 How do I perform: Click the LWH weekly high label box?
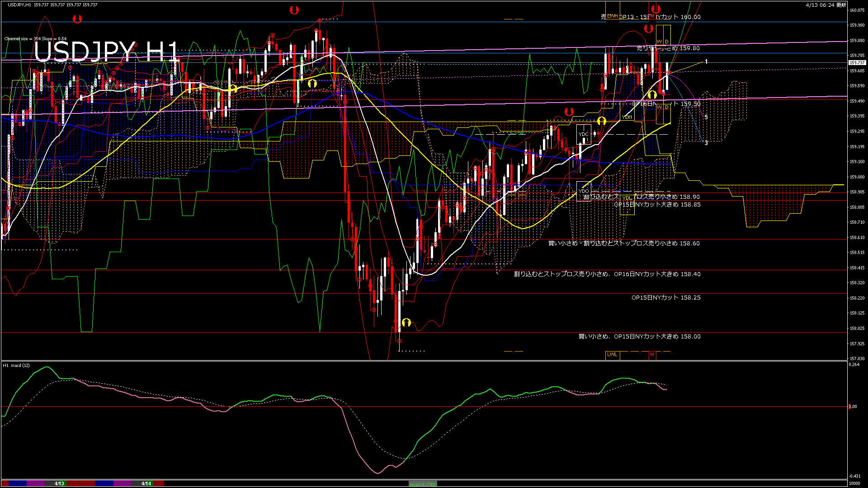pos(612,16)
